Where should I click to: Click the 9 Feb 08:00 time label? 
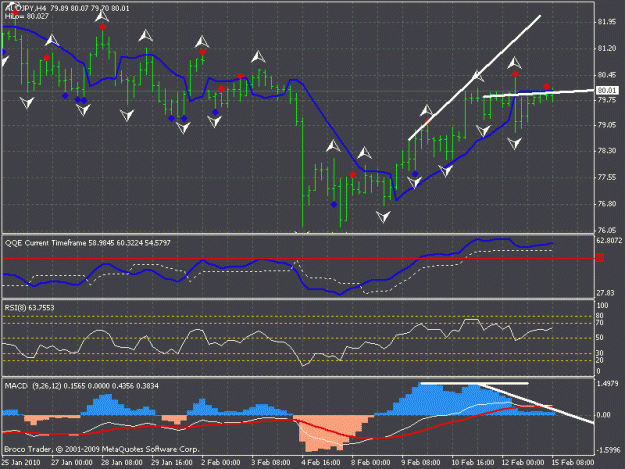[421, 462]
